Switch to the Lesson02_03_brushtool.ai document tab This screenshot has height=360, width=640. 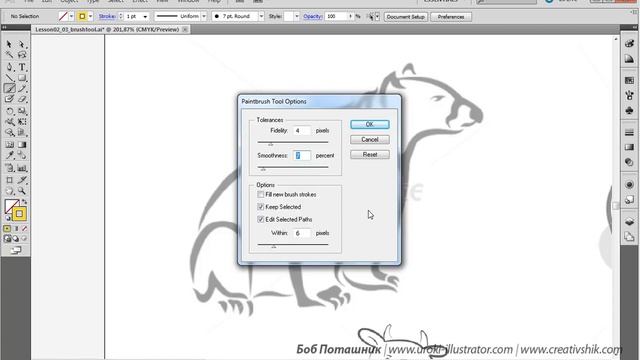[x=107, y=29]
